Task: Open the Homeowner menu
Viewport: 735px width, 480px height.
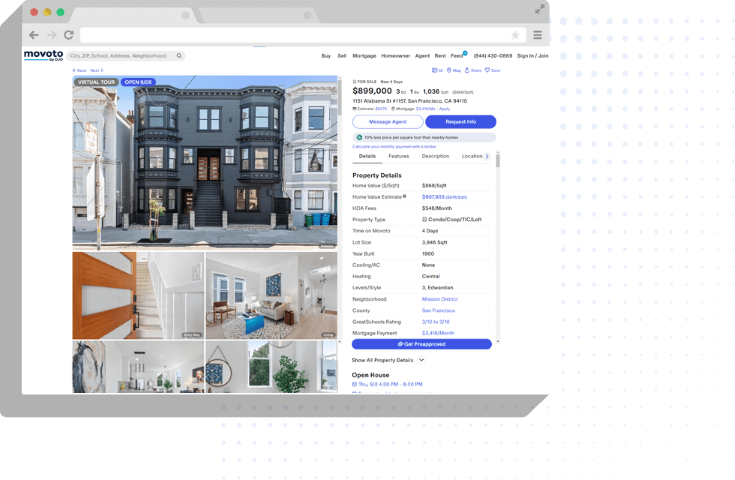Action: pos(396,56)
